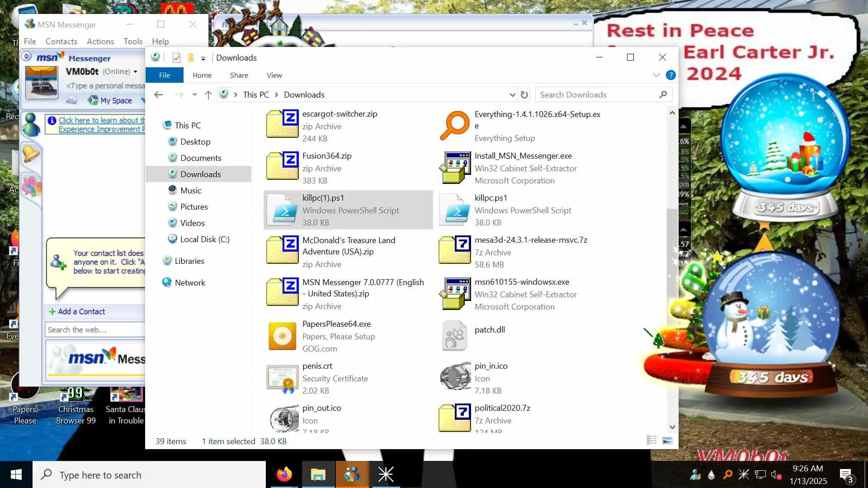868x488 pixels.
Task: Expand the ribbon with the chevron
Action: click(x=656, y=75)
